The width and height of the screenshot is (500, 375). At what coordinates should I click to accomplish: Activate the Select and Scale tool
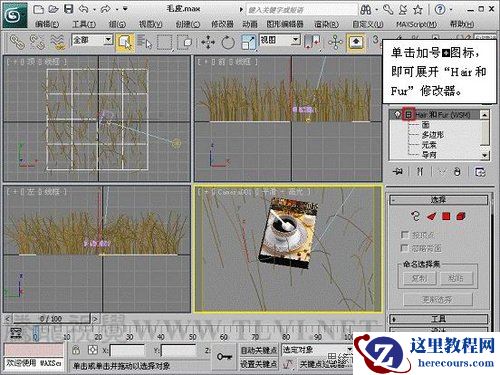point(248,42)
